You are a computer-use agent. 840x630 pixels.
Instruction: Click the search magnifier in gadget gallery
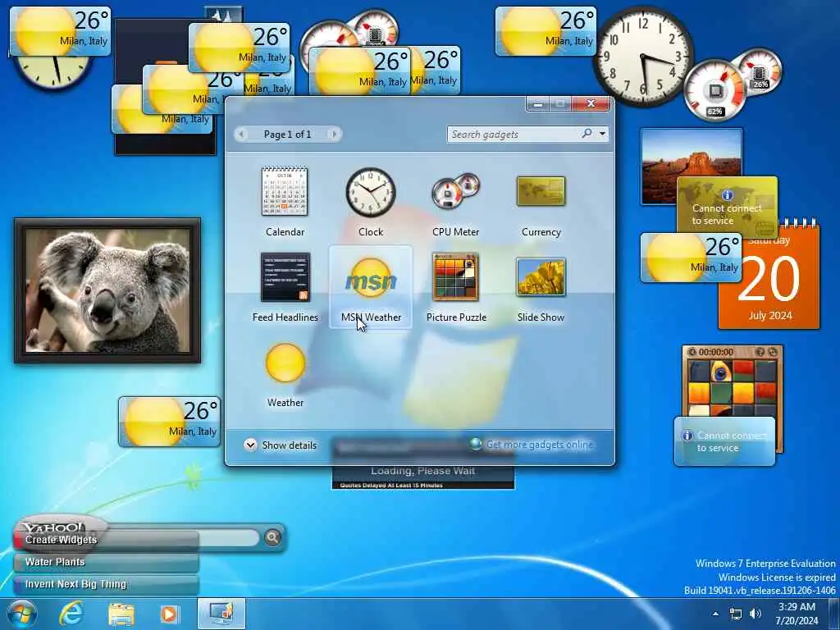(x=587, y=134)
